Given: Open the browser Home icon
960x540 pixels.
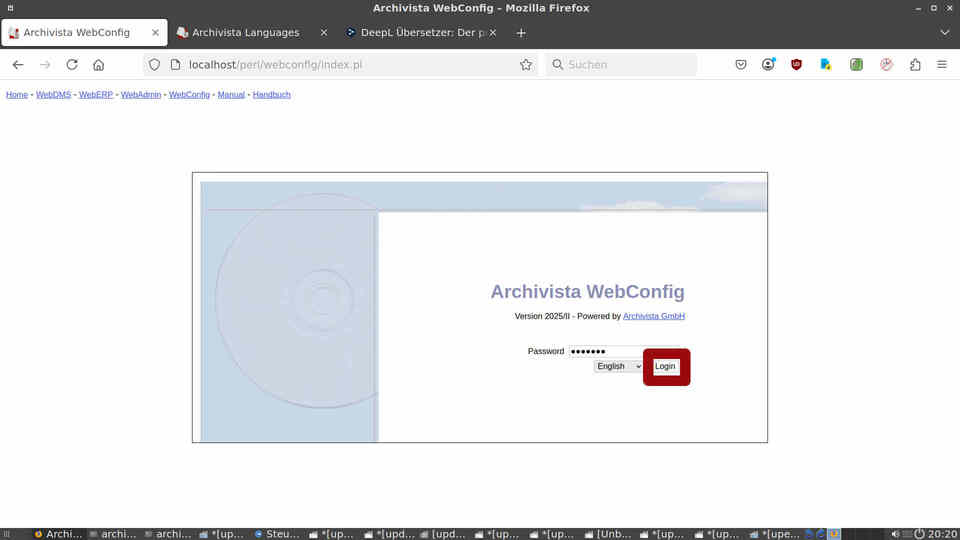Looking at the screenshot, I should click(x=99, y=64).
